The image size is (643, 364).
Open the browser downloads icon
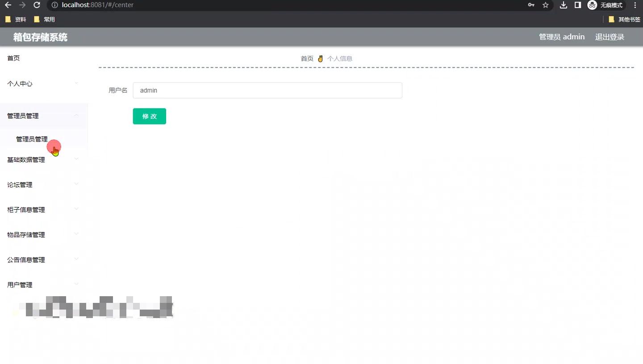pyautogui.click(x=563, y=5)
